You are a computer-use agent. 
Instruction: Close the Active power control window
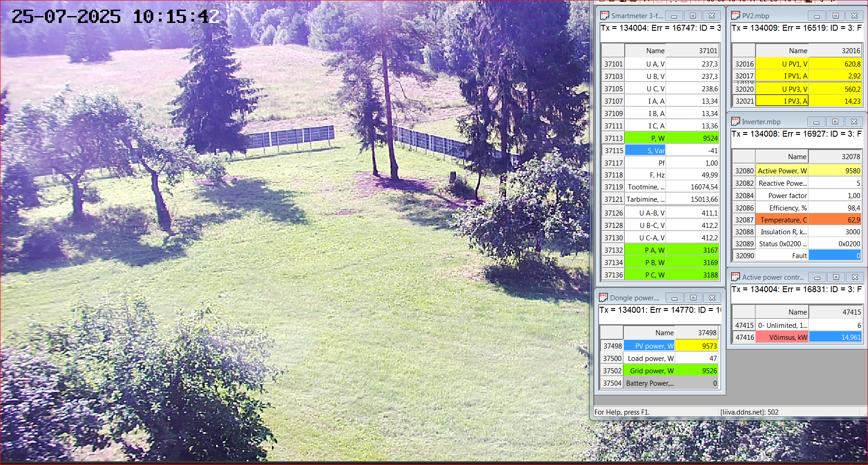coord(855,277)
